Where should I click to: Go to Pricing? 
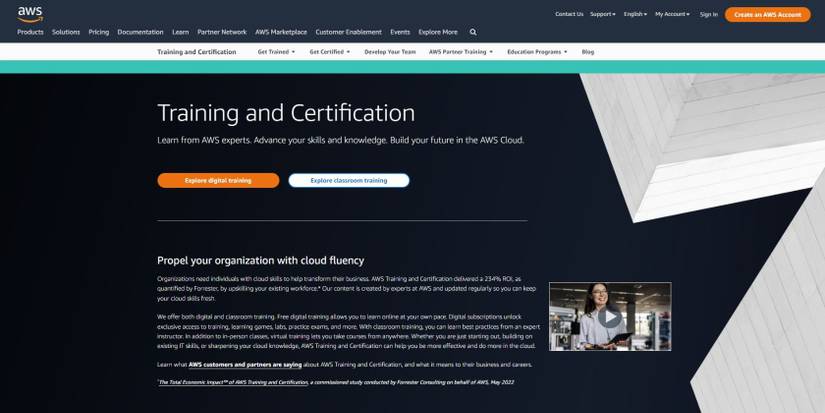(x=98, y=32)
